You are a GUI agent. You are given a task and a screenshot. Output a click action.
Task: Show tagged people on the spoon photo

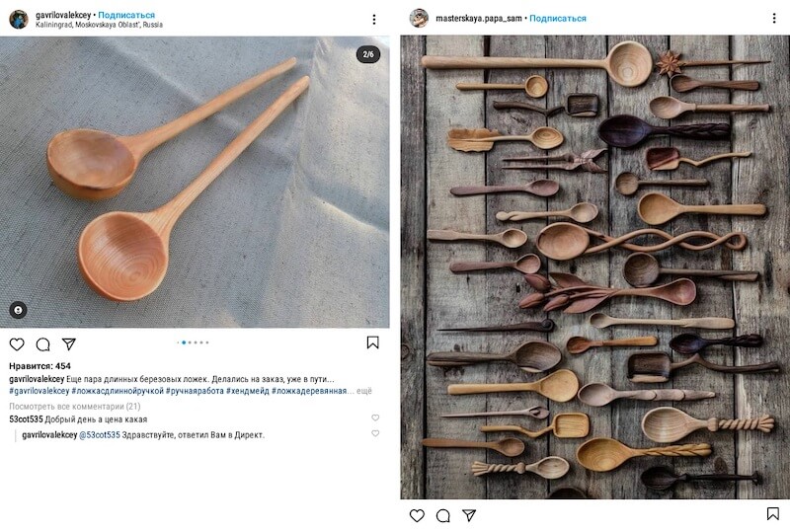tap(18, 310)
